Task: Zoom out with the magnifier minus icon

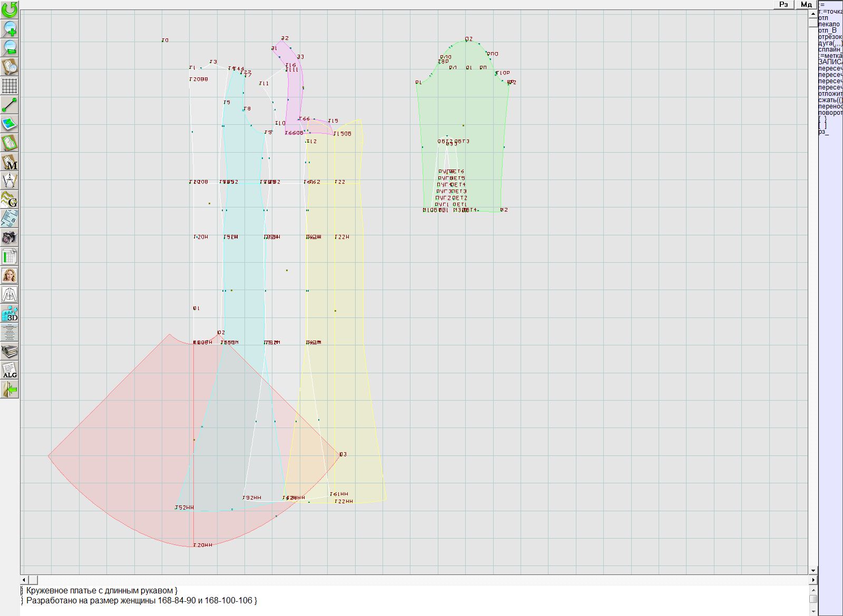Action: (9, 47)
